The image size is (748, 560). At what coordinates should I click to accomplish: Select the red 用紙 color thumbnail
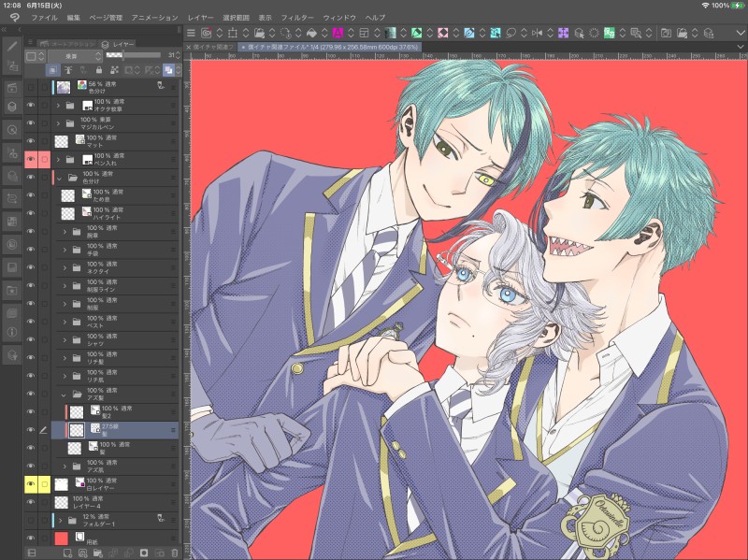click(62, 538)
